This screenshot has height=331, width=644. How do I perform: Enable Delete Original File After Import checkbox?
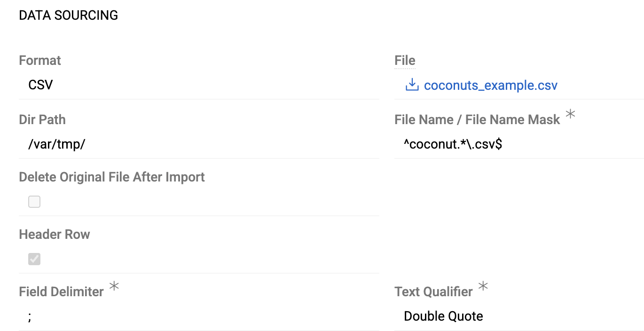pos(34,202)
